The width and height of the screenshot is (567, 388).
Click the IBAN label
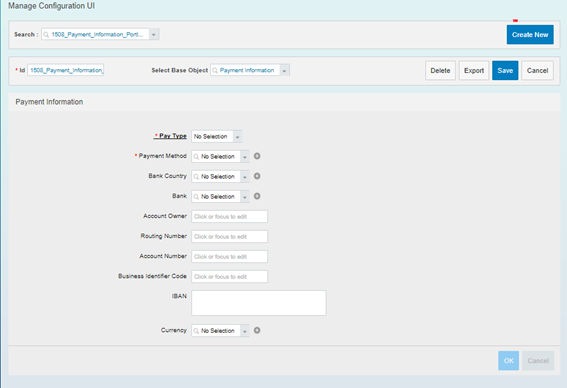pyautogui.click(x=179, y=296)
